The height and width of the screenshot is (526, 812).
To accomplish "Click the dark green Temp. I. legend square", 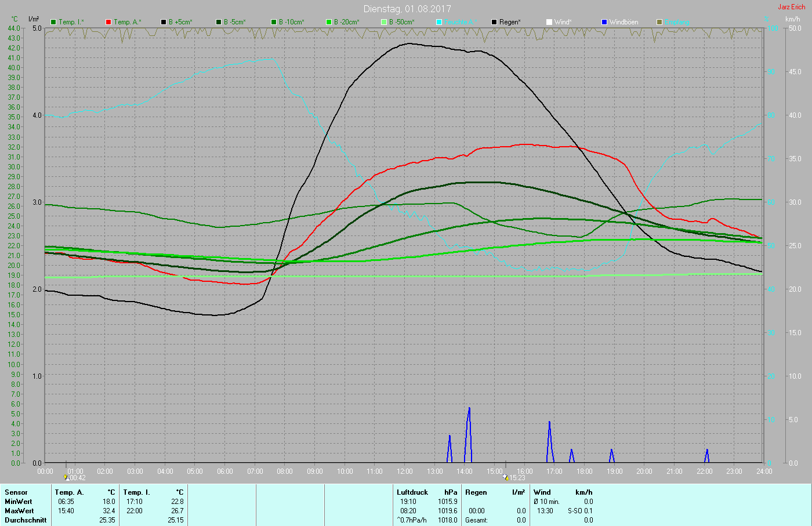I will coord(54,22).
